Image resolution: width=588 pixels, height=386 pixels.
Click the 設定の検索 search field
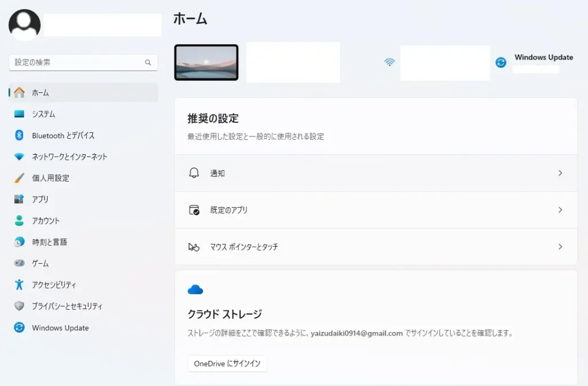coord(83,63)
